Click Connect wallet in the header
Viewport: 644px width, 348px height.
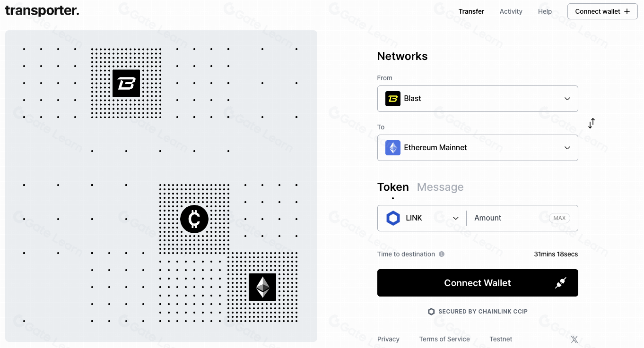(x=602, y=11)
